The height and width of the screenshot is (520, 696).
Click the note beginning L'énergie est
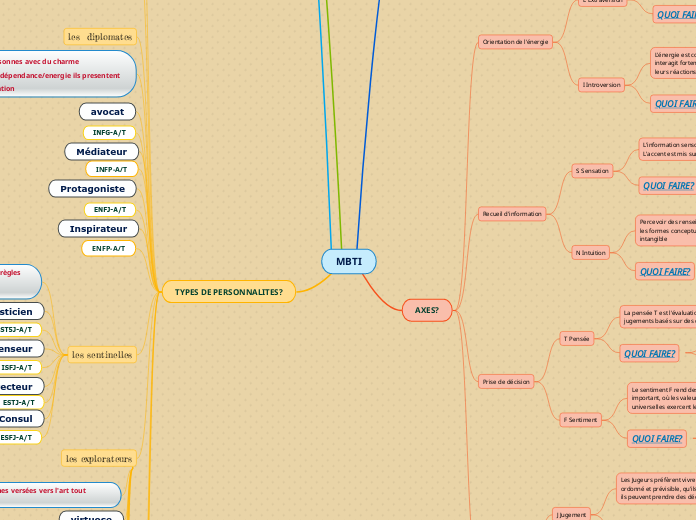[673, 63]
